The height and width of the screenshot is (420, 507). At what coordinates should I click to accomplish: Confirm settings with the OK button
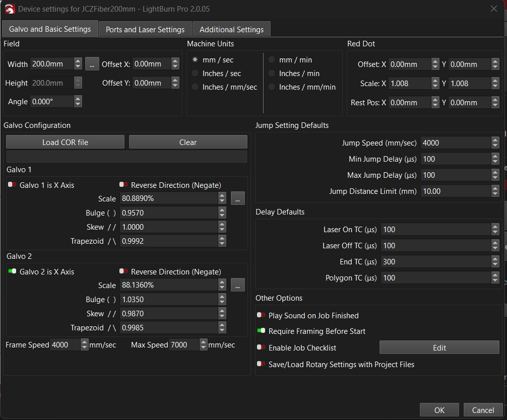pos(439,410)
